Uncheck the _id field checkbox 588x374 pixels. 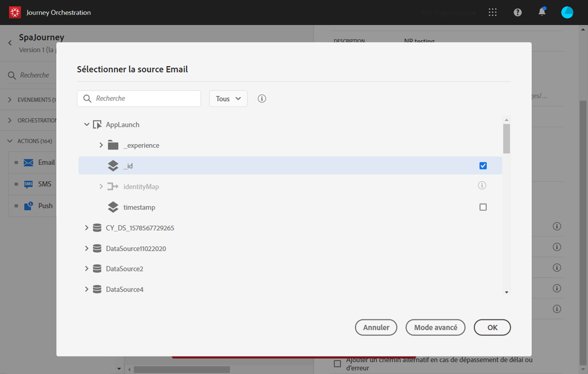(483, 166)
